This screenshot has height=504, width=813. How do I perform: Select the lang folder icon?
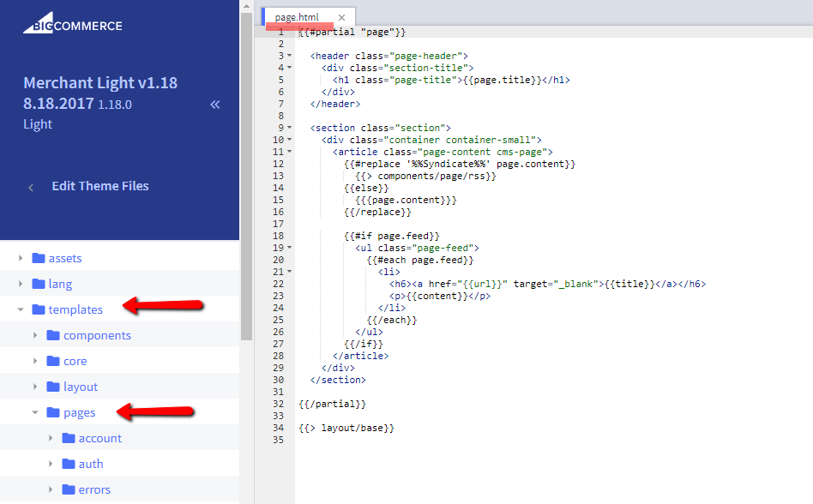coord(39,284)
